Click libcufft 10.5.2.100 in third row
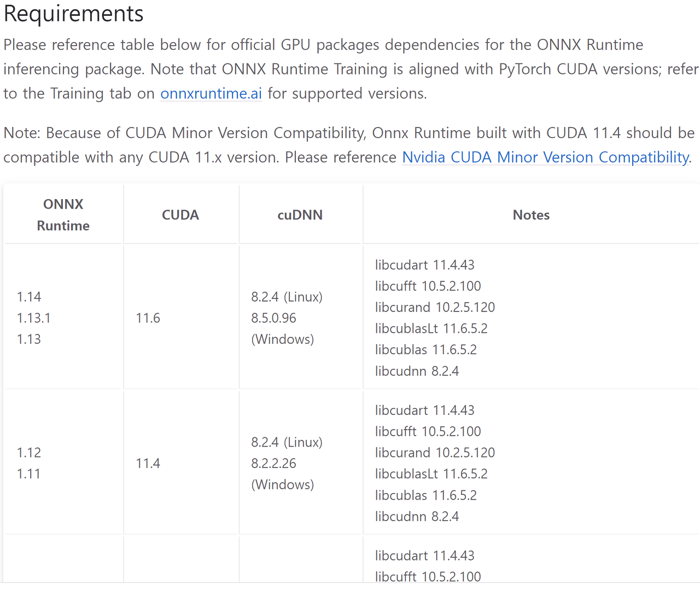 point(428,576)
